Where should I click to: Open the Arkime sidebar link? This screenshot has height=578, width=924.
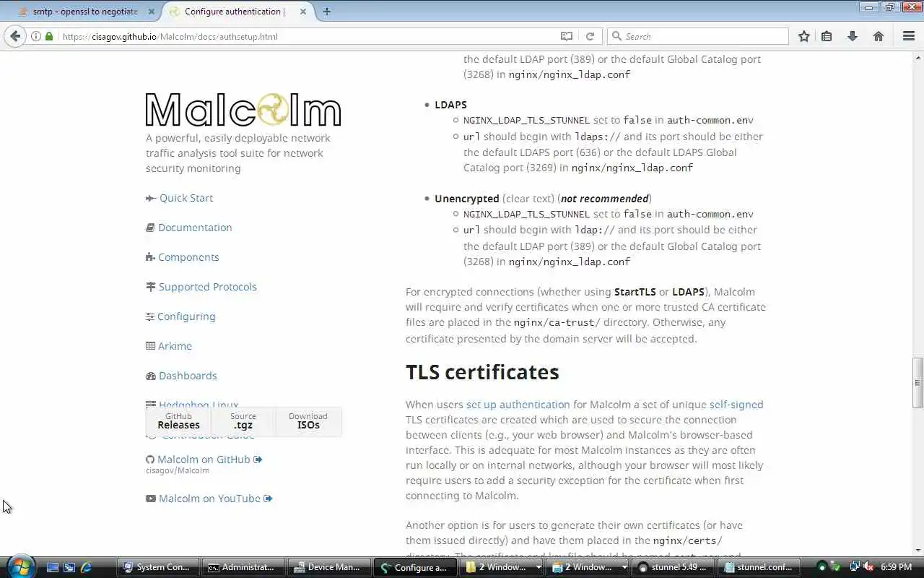(x=175, y=346)
